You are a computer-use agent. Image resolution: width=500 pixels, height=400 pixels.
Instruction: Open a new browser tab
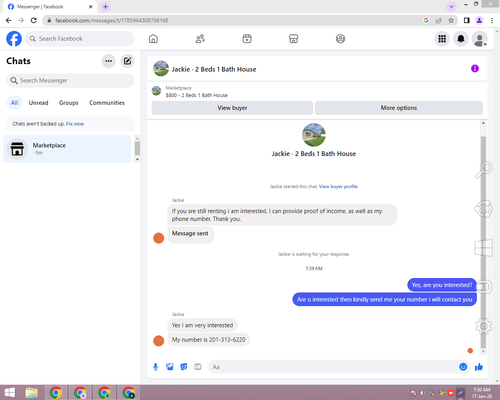[x=105, y=7]
